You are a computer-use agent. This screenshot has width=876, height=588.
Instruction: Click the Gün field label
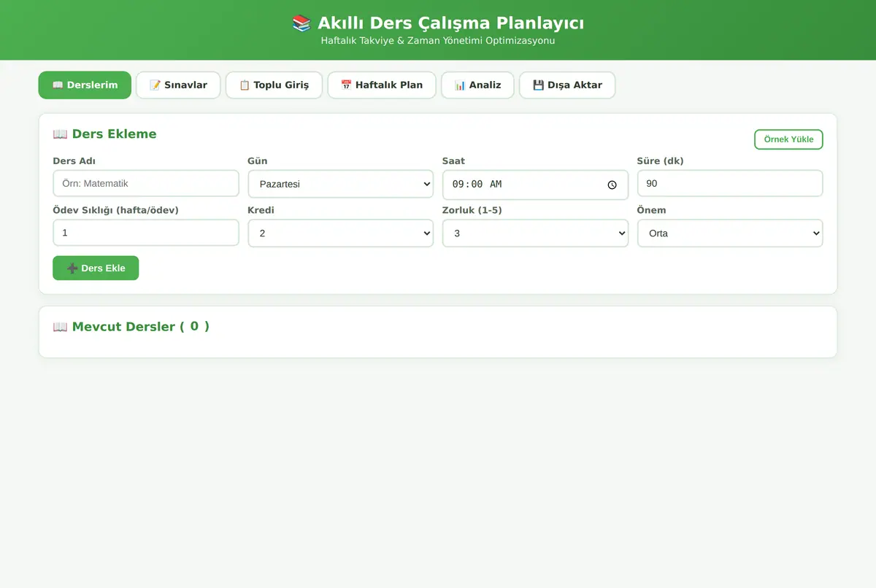tap(258, 160)
